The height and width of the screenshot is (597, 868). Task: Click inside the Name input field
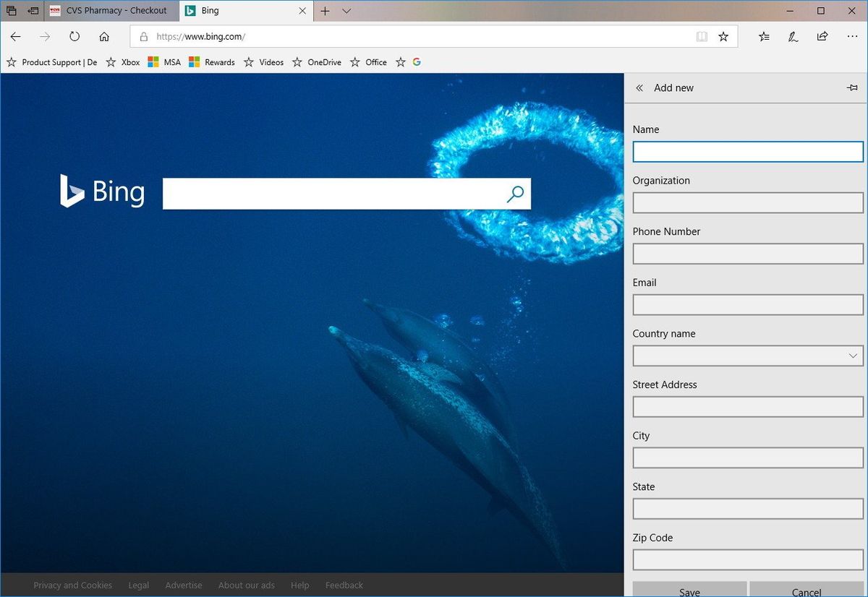tap(748, 152)
